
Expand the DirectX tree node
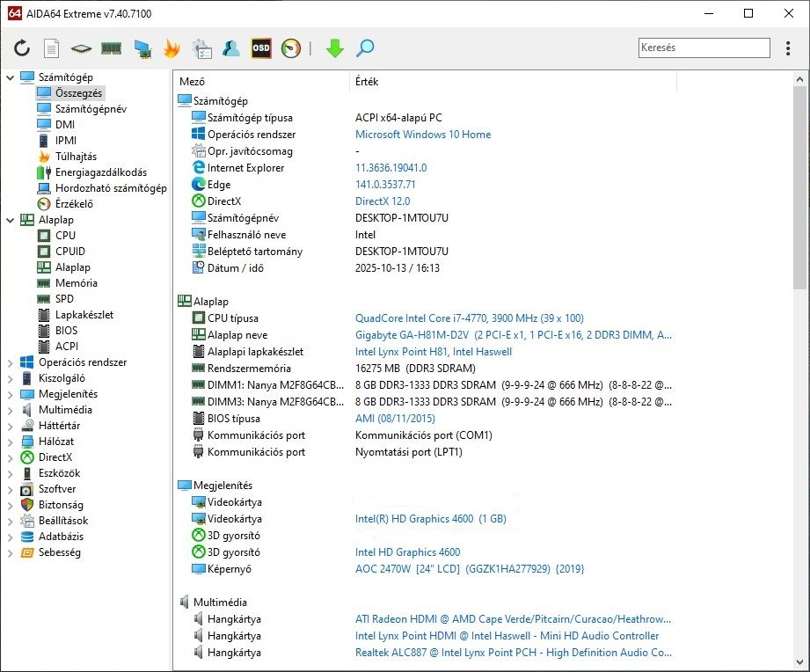10,457
